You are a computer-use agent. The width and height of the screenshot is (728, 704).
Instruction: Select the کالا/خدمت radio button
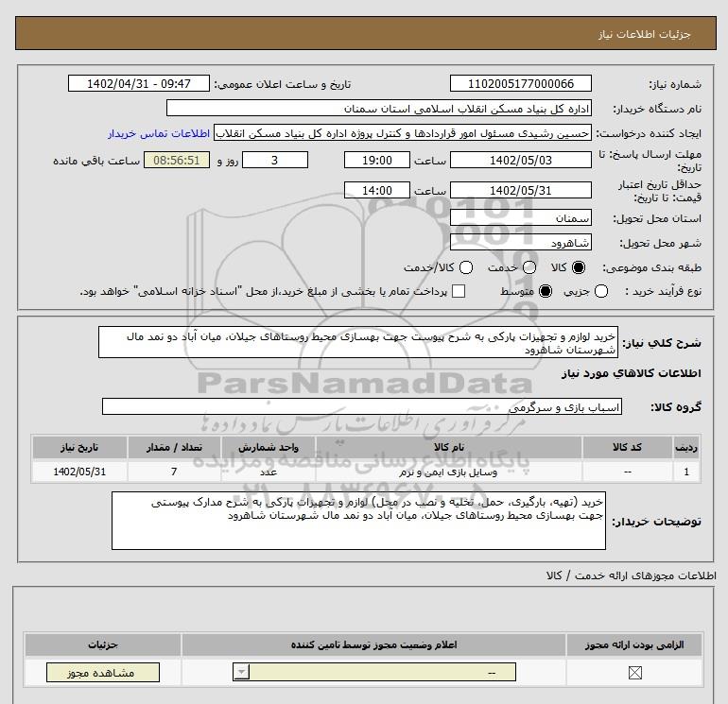(x=466, y=267)
